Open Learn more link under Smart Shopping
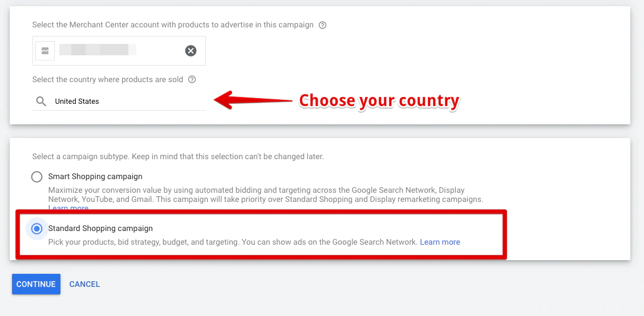 (68, 208)
